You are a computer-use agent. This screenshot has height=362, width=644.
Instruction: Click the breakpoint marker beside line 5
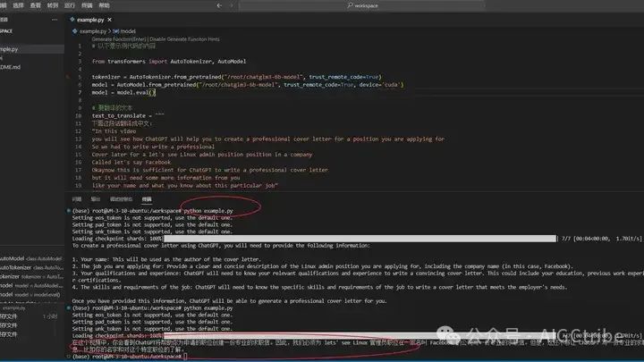point(68,77)
